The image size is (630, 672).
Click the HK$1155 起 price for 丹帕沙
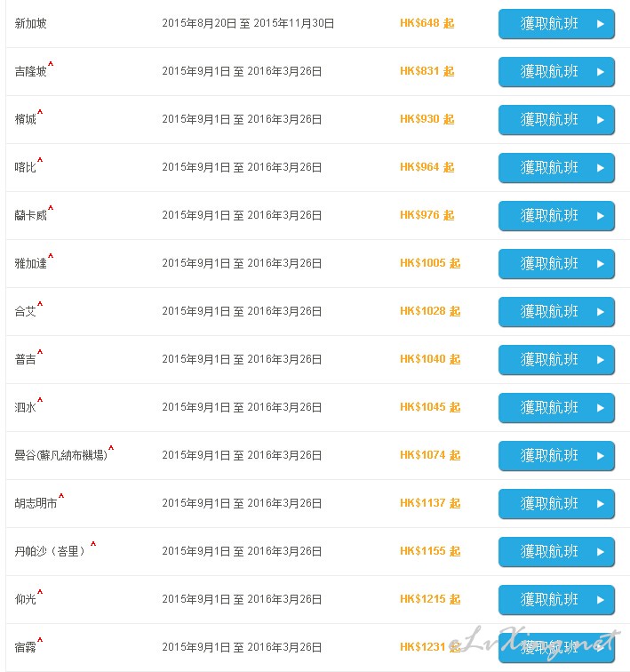pyautogui.click(x=430, y=551)
